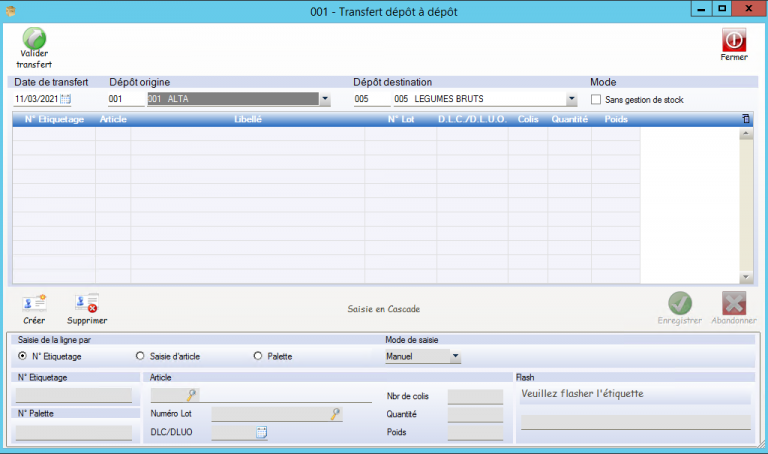Expand the Dépôt destination LEGUMES BRUTS dropdown

pyautogui.click(x=572, y=99)
